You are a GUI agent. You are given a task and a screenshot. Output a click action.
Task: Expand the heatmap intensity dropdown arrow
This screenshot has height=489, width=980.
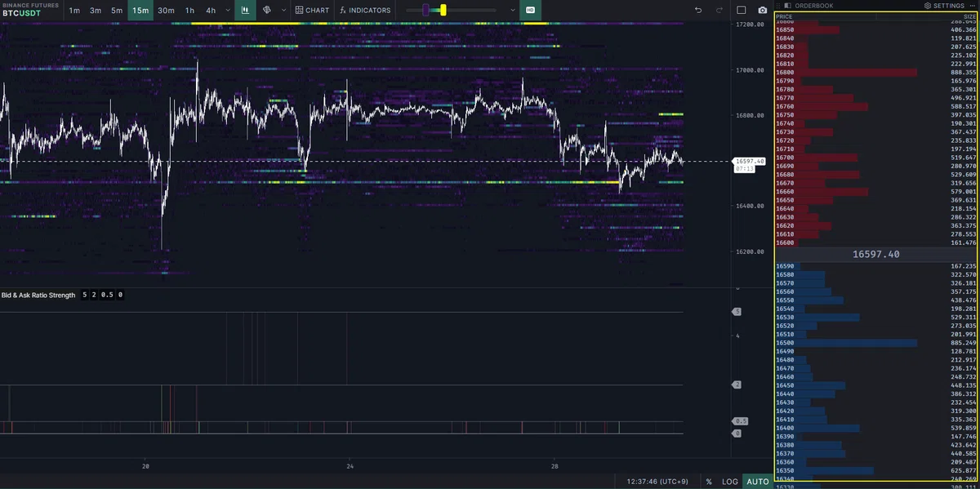(512, 10)
